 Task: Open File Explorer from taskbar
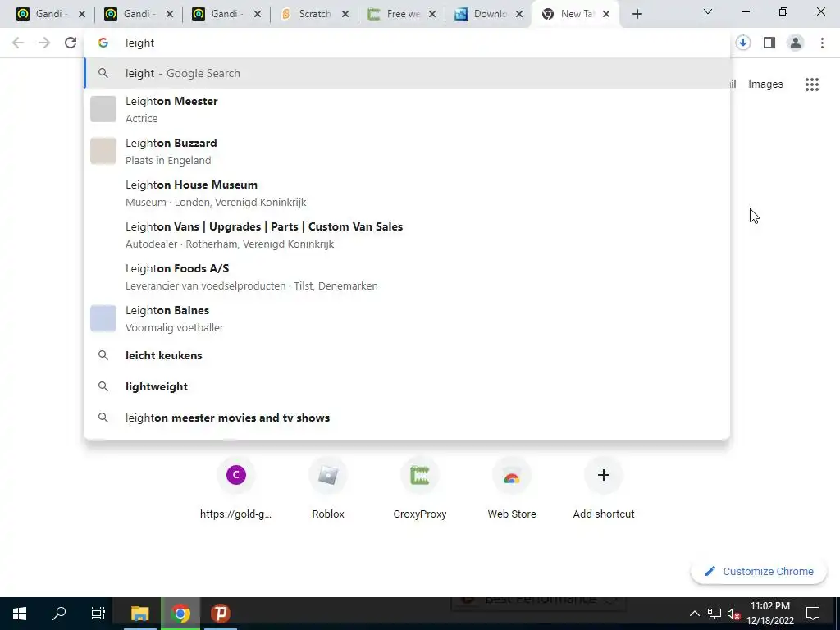click(x=139, y=614)
